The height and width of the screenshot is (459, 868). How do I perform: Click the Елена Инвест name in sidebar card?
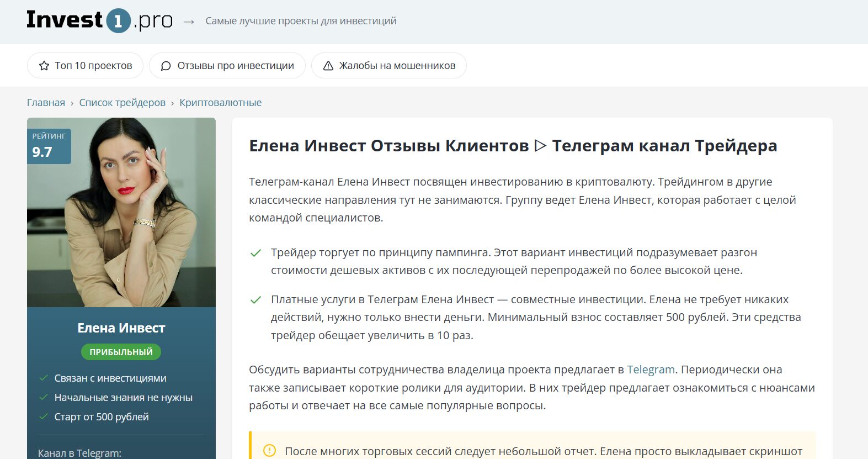(121, 328)
